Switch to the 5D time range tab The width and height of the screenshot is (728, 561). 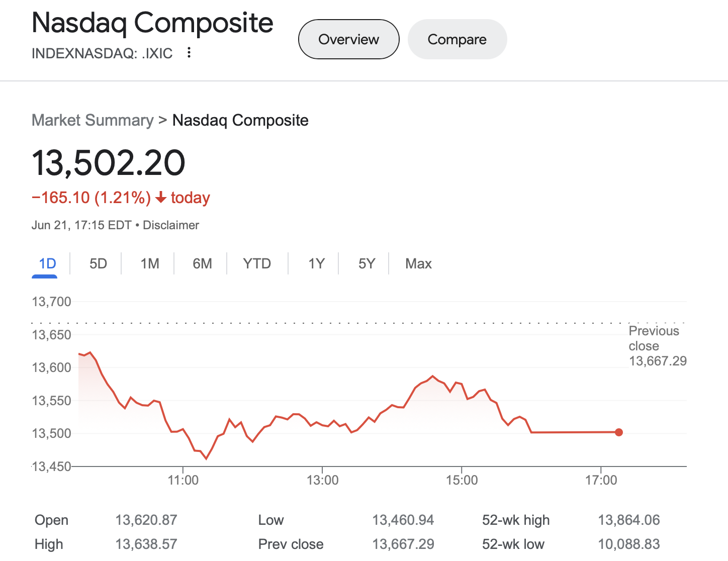coord(98,263)
